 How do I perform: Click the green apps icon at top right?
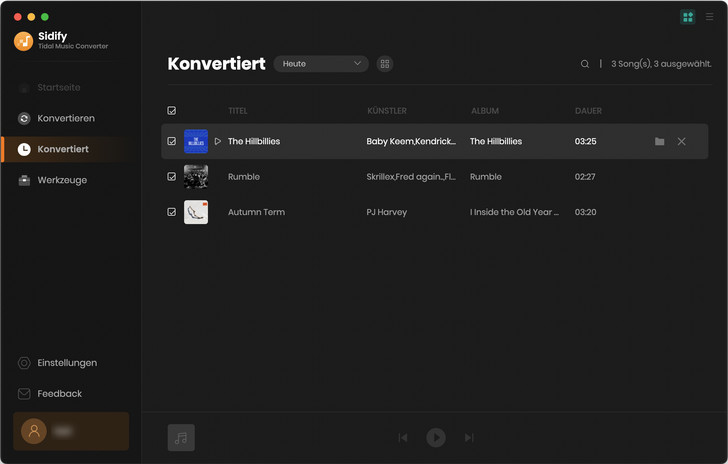tap(688, 17)
